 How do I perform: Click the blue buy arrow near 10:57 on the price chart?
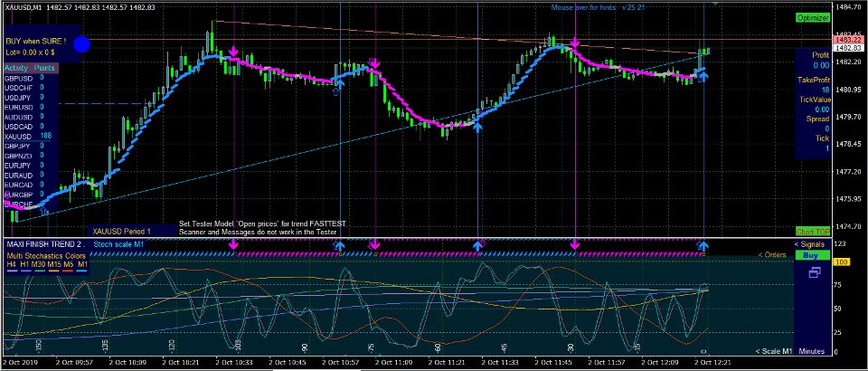point(339,82)
